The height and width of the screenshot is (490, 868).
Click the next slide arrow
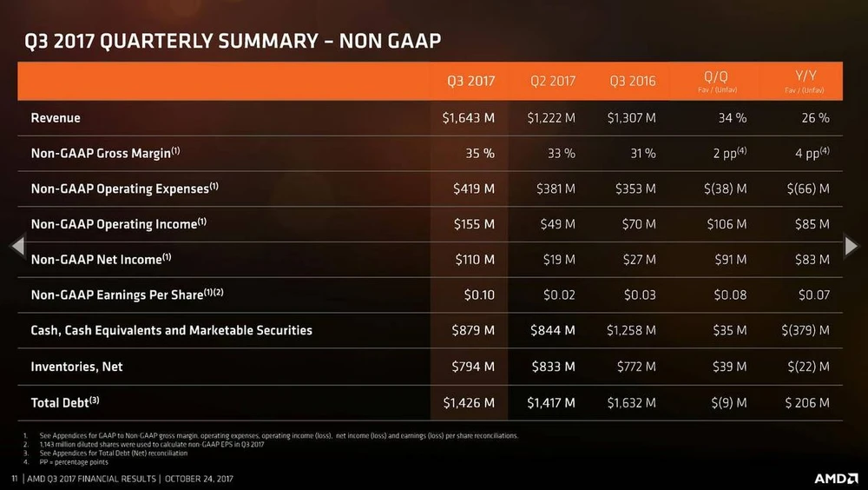(851, 247)
